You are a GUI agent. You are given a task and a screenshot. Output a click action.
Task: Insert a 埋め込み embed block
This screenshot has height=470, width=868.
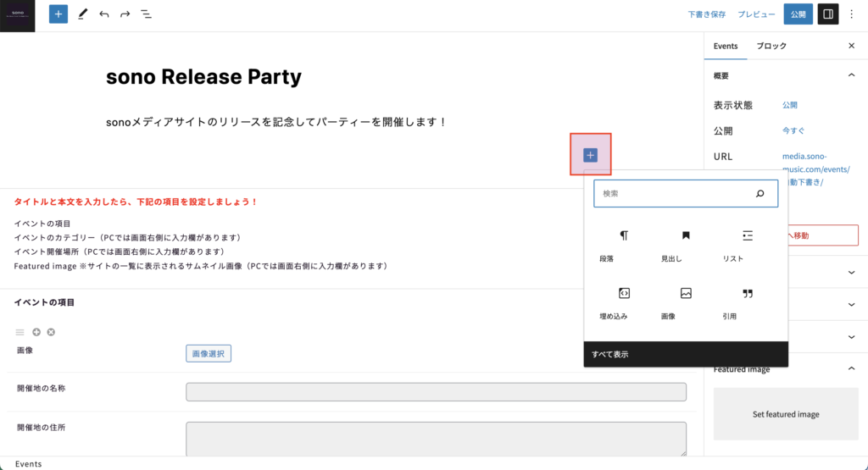[624, 301]
